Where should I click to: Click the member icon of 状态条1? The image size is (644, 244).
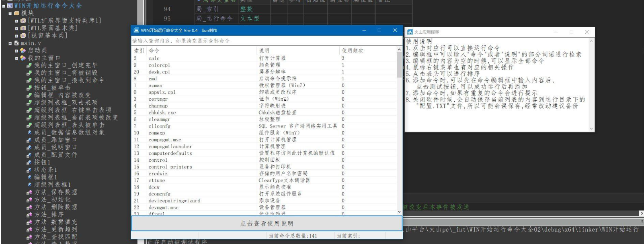click(x=29, y=169)
